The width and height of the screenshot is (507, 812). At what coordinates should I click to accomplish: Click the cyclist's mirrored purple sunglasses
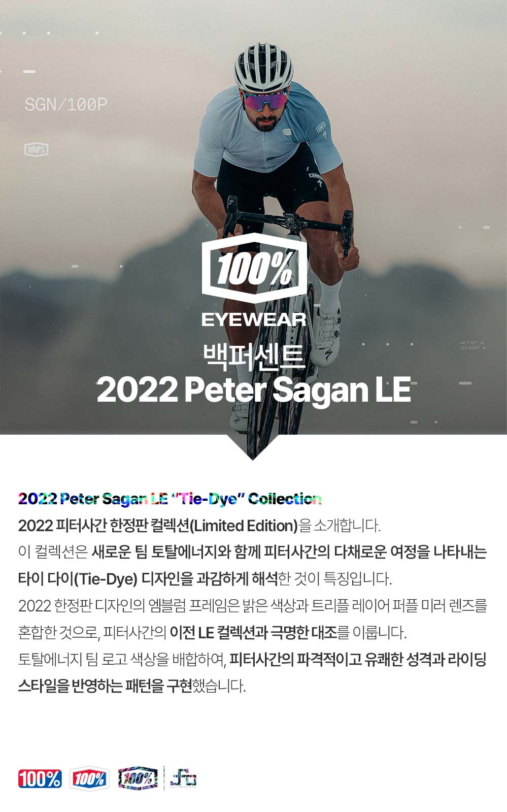click(266, 101)
